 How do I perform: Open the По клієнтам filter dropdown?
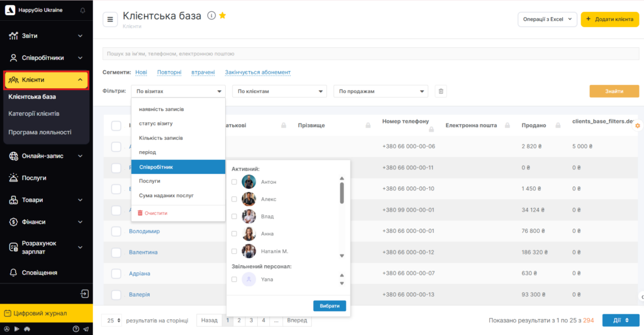pos(279,91)
